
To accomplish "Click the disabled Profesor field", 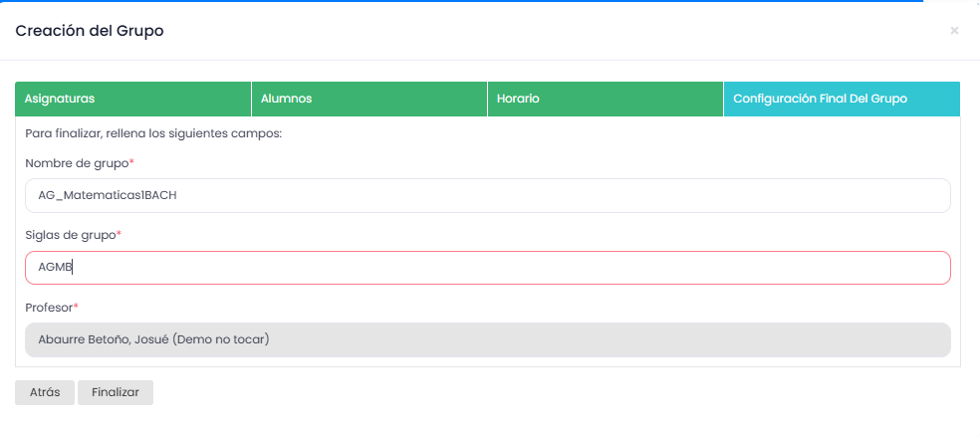I will (487, 339).
